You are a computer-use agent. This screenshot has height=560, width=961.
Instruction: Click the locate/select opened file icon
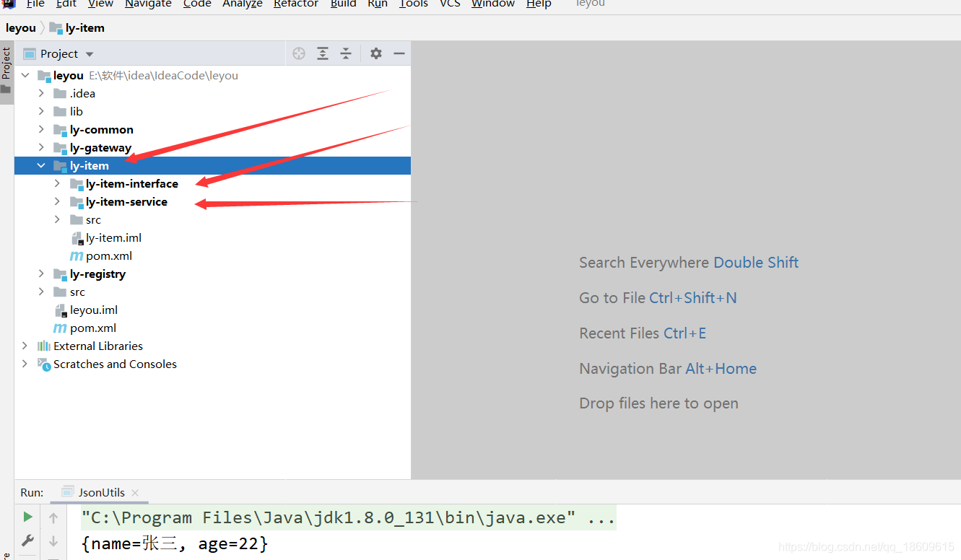(299, 53)
